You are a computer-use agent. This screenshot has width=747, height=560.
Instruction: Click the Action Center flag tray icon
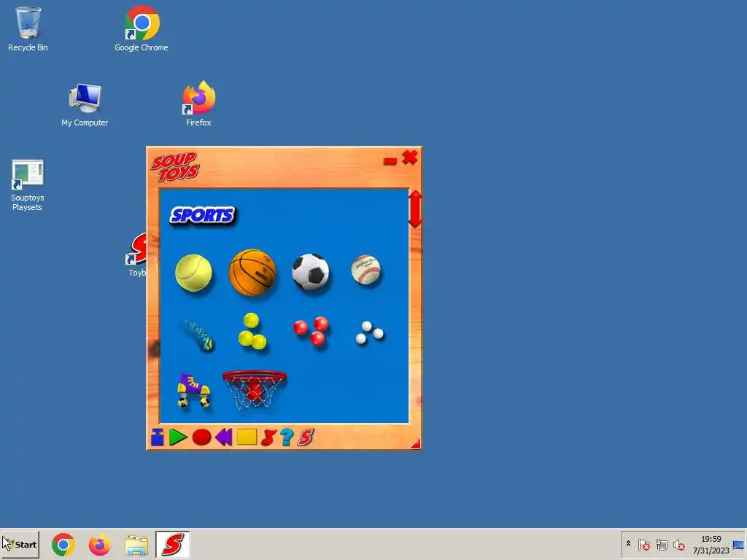644,544
